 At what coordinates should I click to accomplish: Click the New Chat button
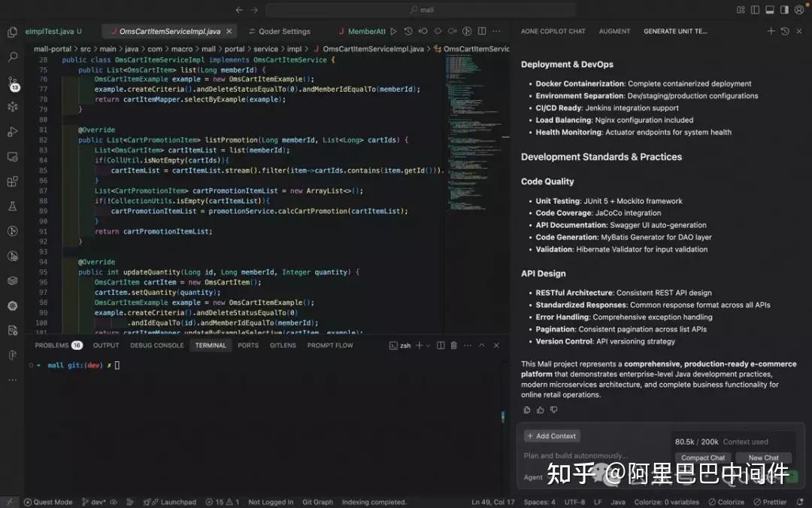pyautogui.click(x=763, y=458)
